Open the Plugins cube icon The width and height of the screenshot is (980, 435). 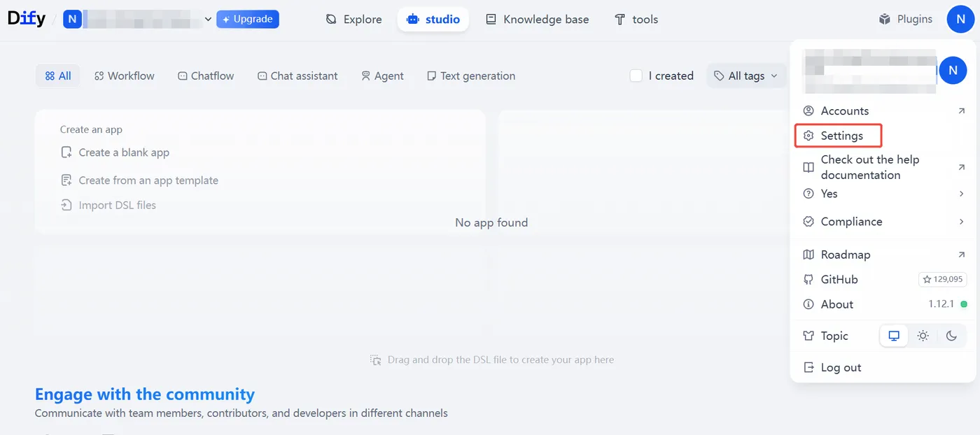click(885, 20)
